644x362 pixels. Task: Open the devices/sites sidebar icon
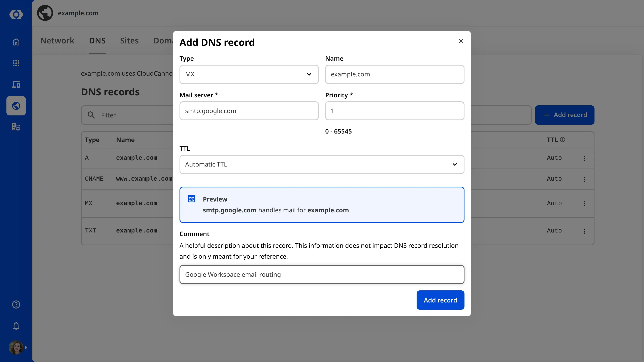(16, 84)
